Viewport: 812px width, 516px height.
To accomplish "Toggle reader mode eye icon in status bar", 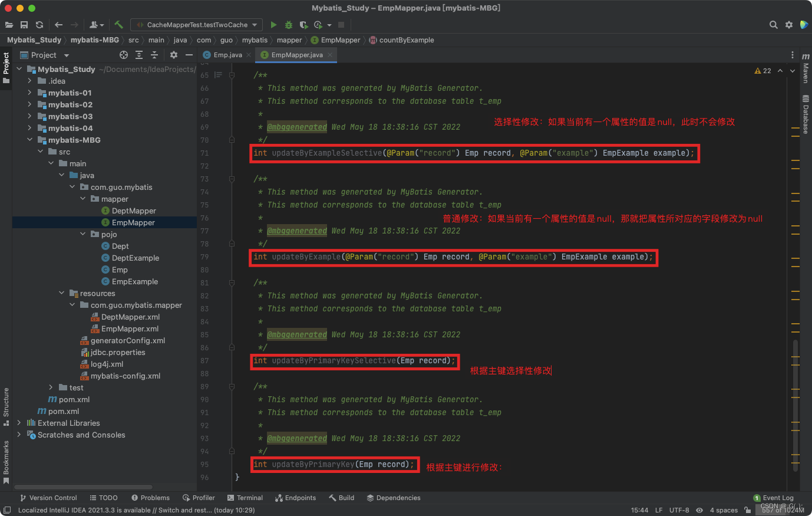I will point(699,510).
